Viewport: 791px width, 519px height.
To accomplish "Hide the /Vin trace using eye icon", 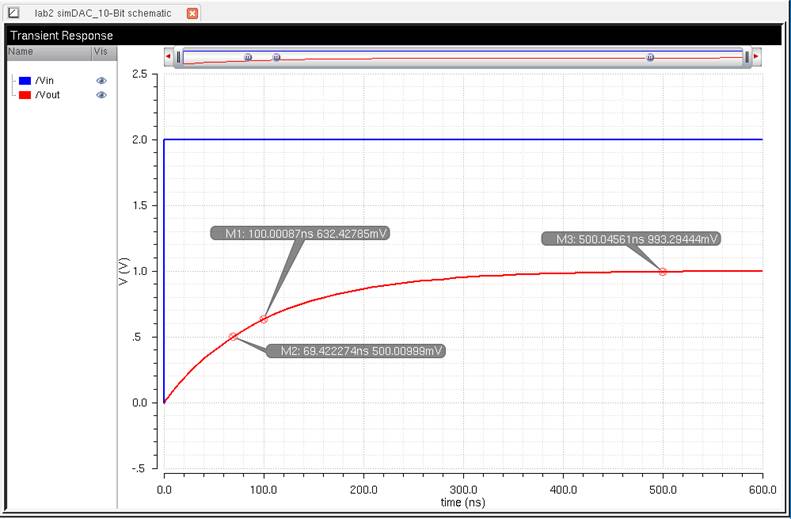I will click(x=101, y=80).
